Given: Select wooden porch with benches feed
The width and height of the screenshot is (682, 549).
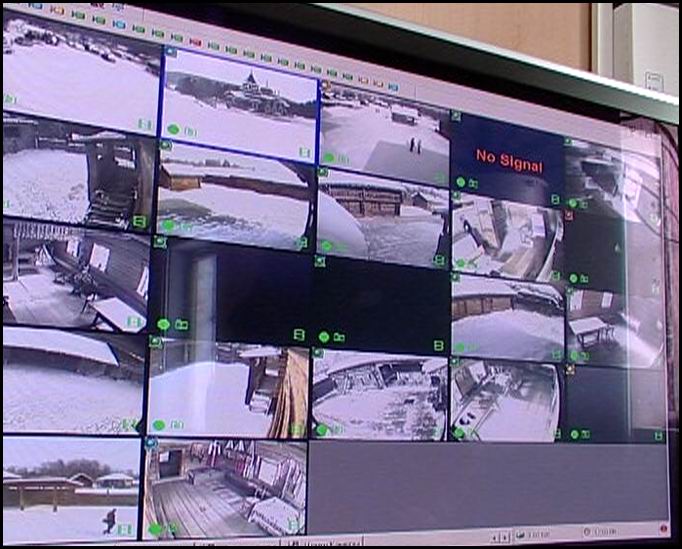Looking at the screenshot, I should tap(75, 275).
